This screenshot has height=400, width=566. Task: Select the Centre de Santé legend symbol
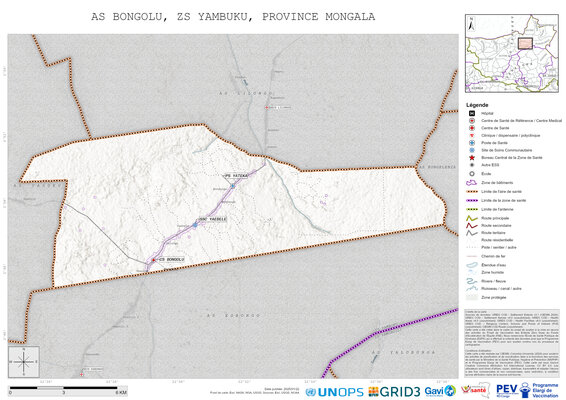(x=471, y=128)
